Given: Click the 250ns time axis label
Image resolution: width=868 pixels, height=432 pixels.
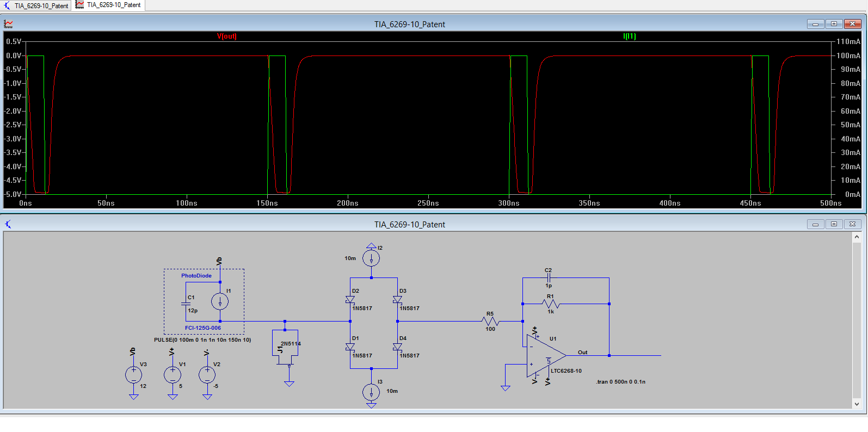Looking at the screenshot, I should (428, 203).
